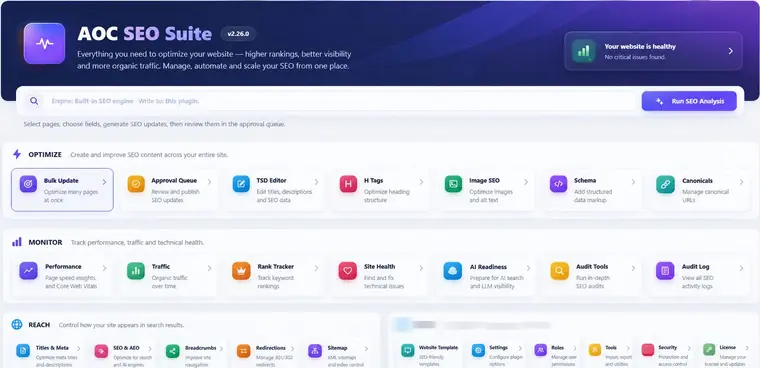Open the Breadcrumbs share icon
Image resolution: width=760 pixels, height=368 pixels.
point(173,351)
